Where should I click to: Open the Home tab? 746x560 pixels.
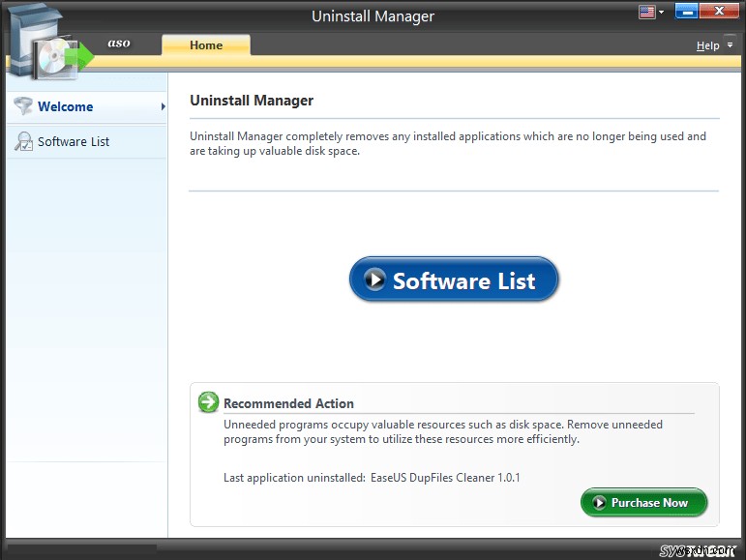tap(206, 45)
